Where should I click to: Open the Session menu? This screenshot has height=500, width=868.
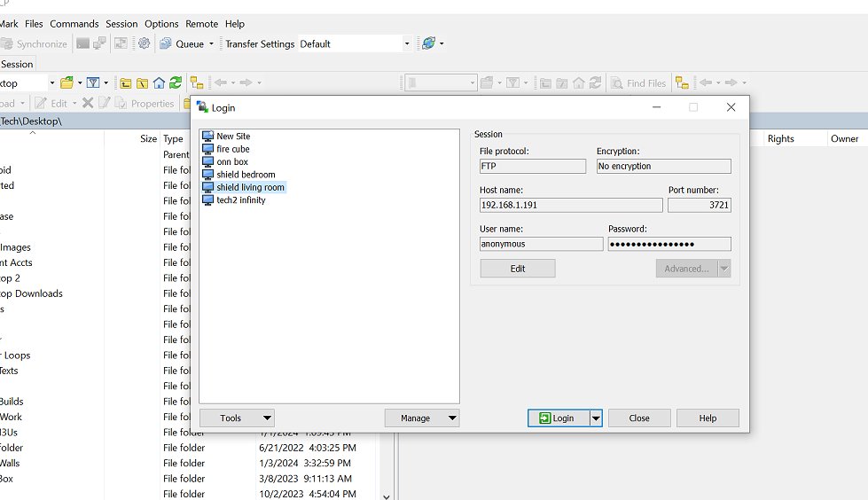(121, 24)
